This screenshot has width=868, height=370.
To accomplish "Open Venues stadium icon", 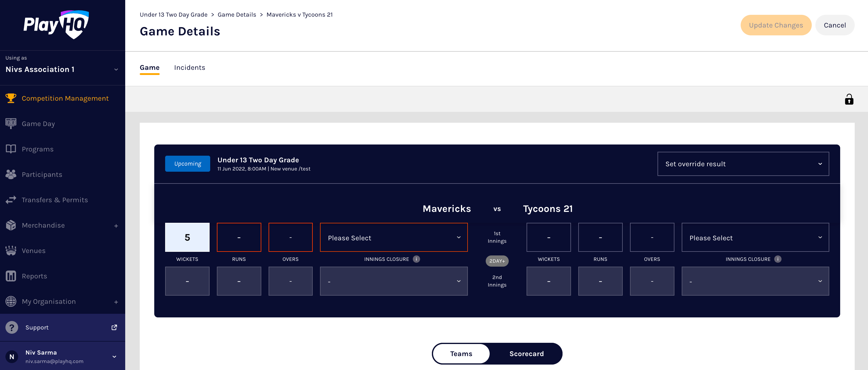I will click(x=11, y=251).
